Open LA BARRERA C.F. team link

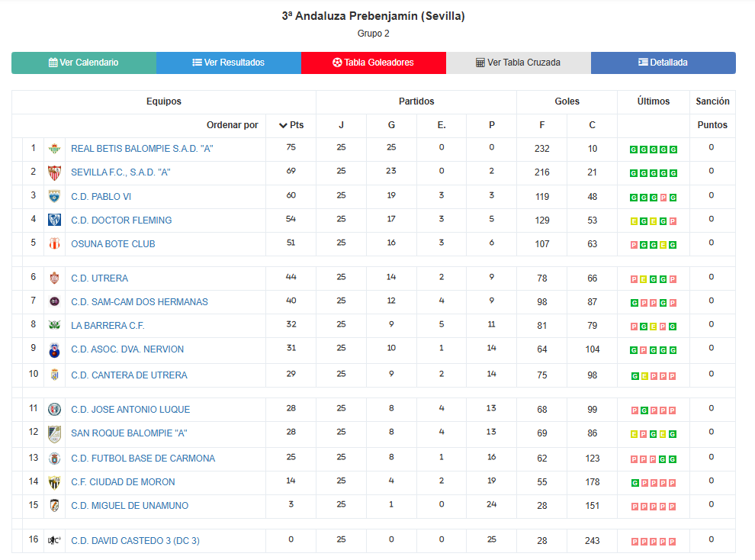pyautogui.click(x=108, y=326)
